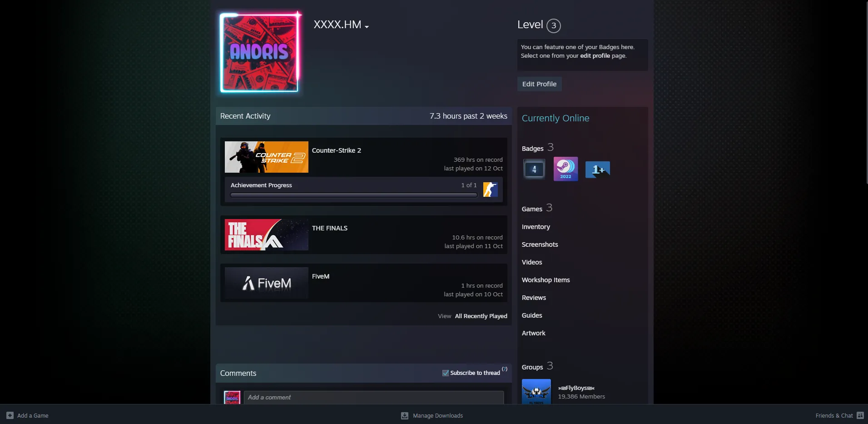Open the edit profile link in badge box

pos(595,56)
